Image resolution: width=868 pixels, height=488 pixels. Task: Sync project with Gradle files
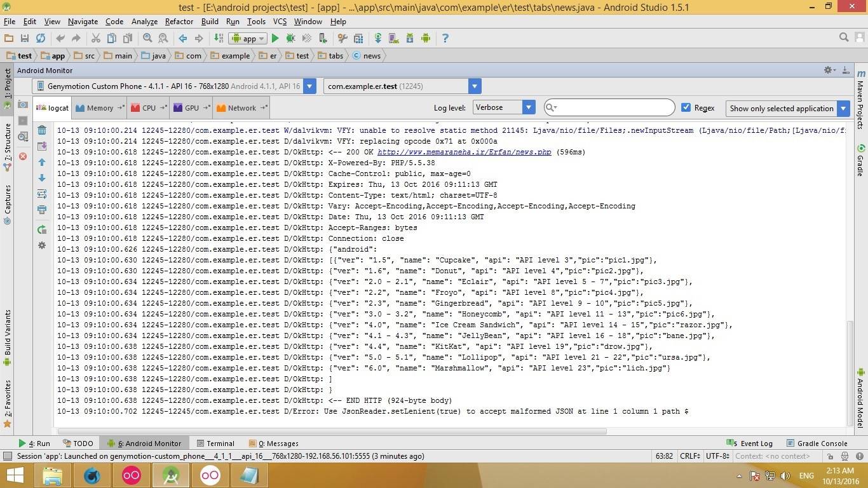click(377, 38)
